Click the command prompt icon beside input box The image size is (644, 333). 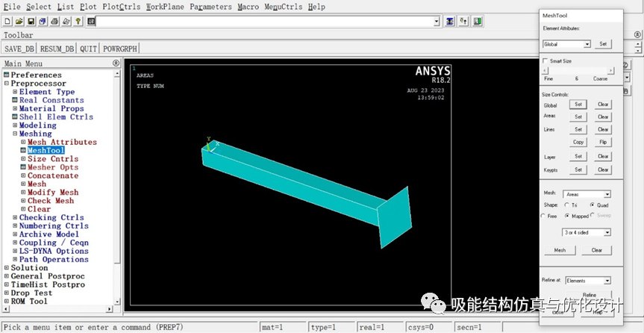[91, 22]
